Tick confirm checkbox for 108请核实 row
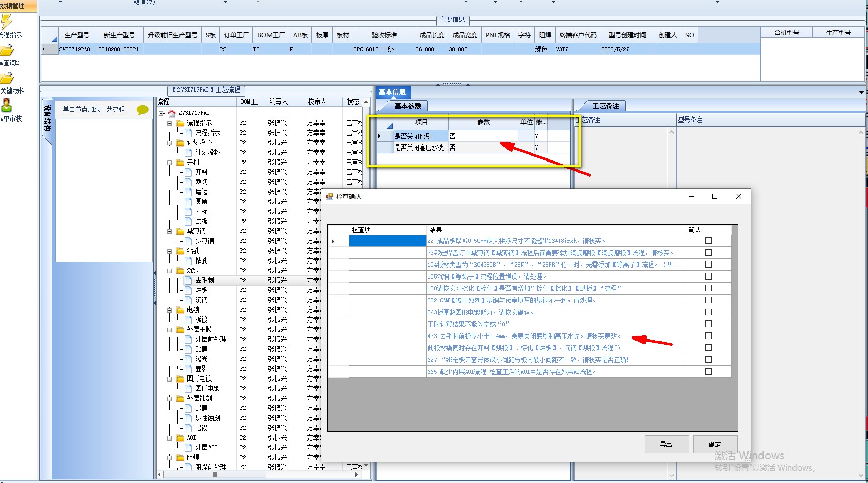This screenshot has width=868, height=483. coord(708,288)
